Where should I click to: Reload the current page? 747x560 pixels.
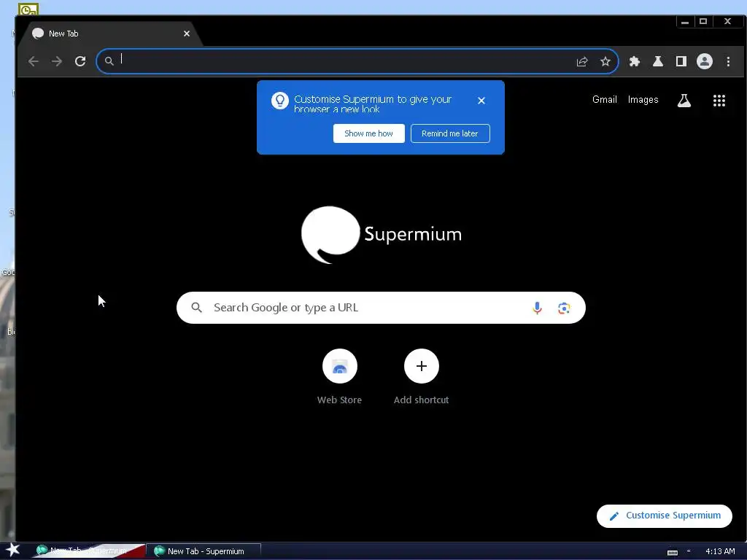80,61
